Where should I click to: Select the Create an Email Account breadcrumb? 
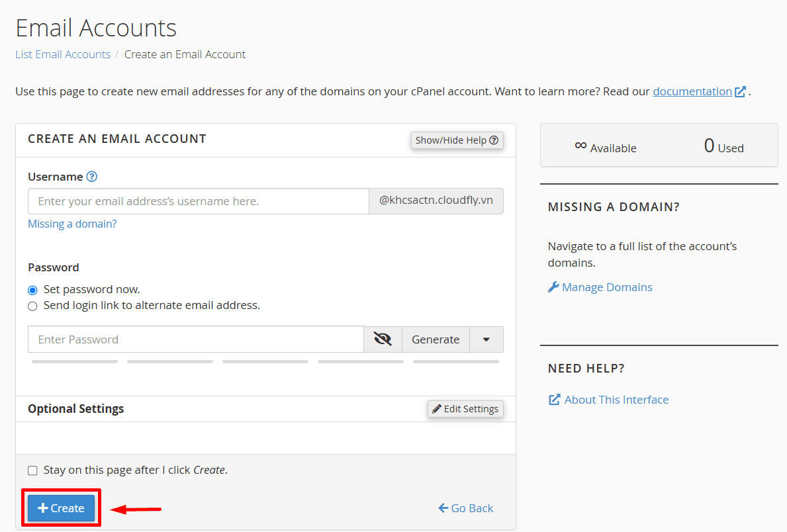(185, 54)
